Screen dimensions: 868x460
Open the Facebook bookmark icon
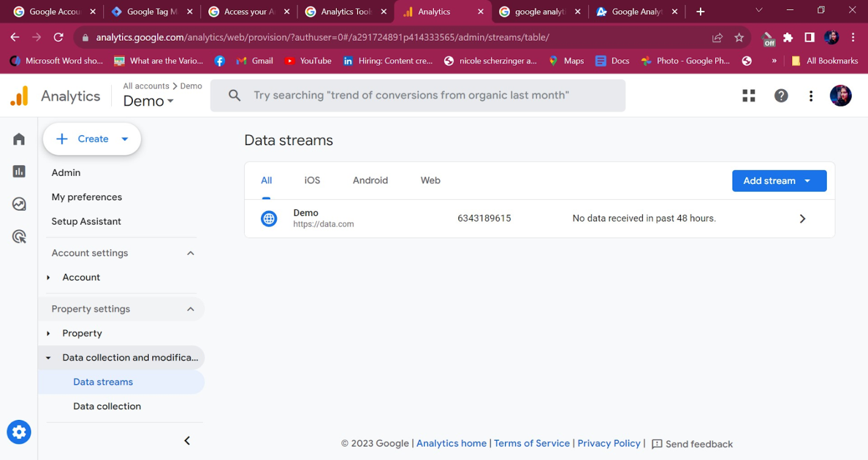click(x=220, y=61)
